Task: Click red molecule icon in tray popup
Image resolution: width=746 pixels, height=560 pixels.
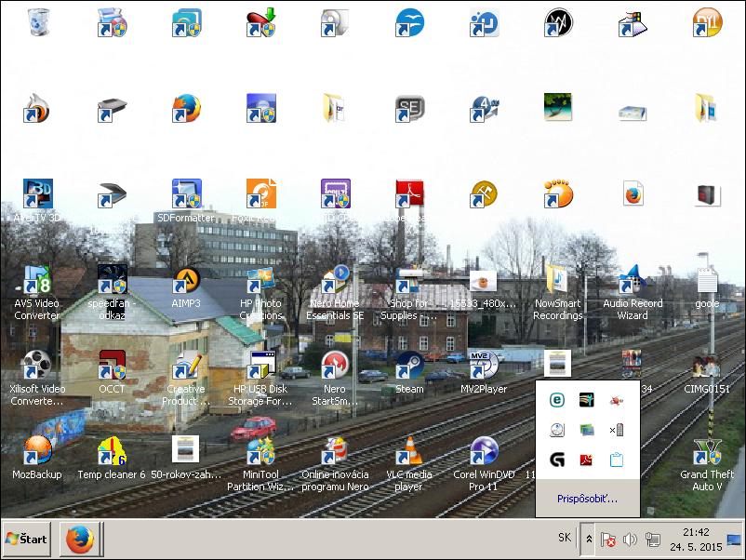Action: (x=617, y=400)
